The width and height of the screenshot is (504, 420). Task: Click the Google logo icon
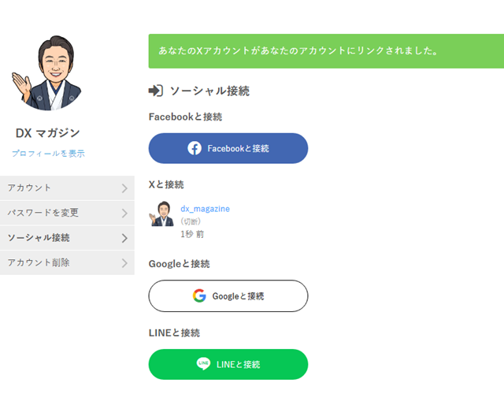199,295
